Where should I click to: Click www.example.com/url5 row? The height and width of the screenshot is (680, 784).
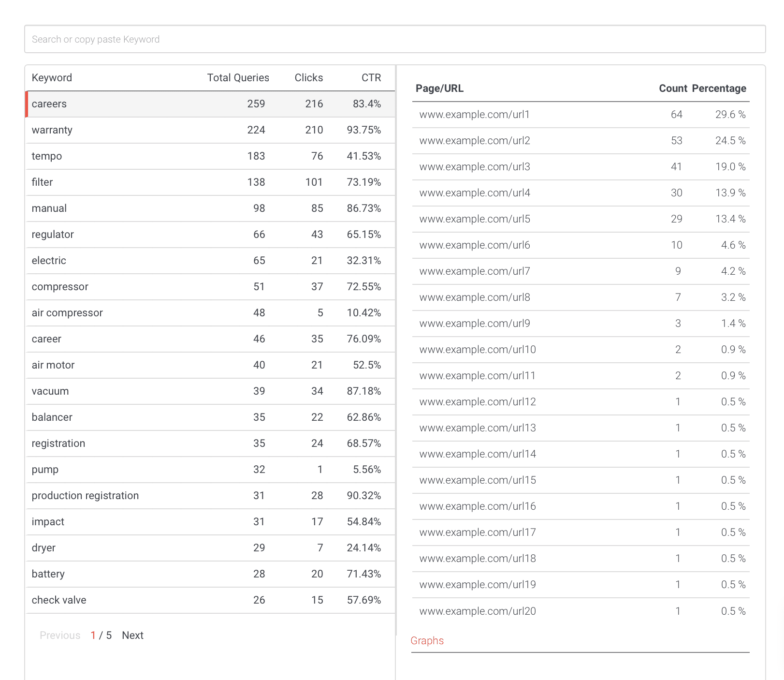tap(581, 219)
